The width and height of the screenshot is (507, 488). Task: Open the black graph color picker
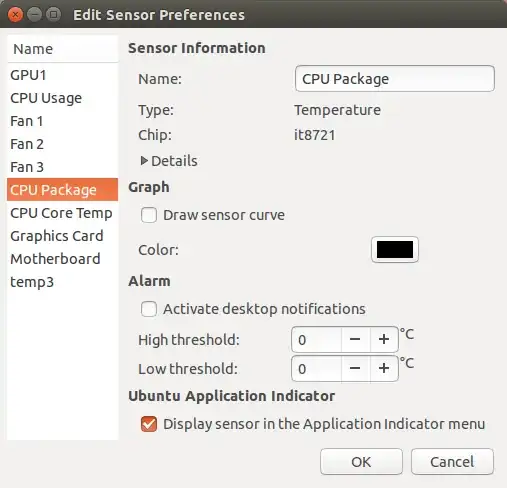pyautogui.click(x=395, y=250)
